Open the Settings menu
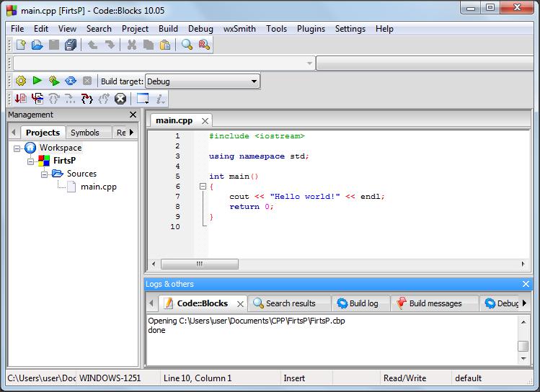The width and height of the screenshot is (540, 392). coord(350,29)
